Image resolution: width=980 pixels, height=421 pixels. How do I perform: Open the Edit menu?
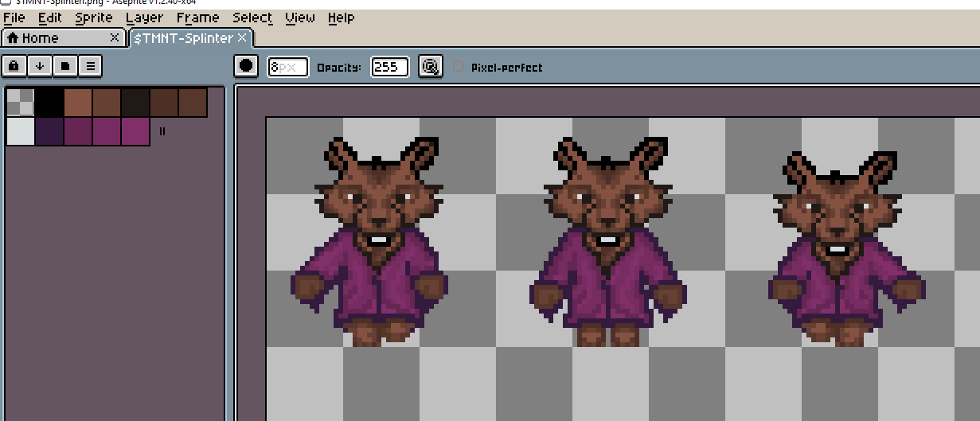(x=50, y=18)
